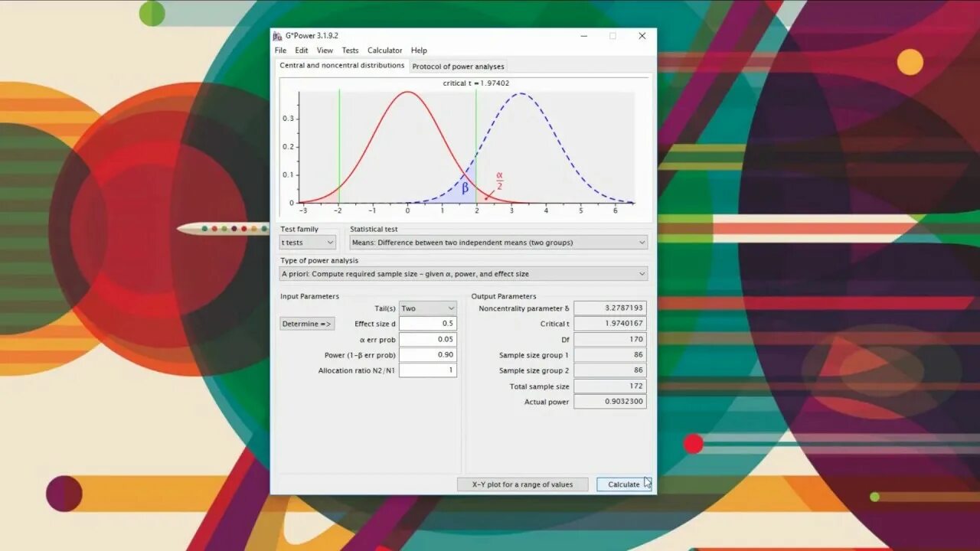This screenshot has height=551, width=980.
Task: Maximize the G*Power window
Action: click(x=612, y=36)
